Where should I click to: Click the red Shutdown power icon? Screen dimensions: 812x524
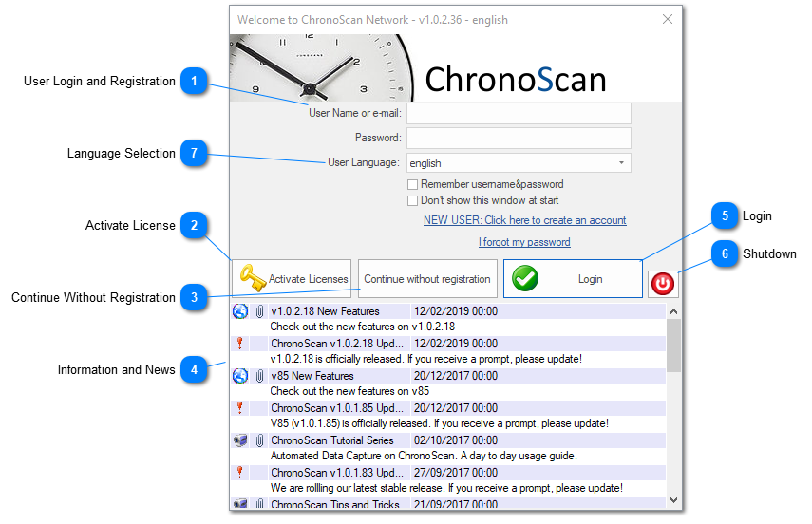(x=662, y=284)
